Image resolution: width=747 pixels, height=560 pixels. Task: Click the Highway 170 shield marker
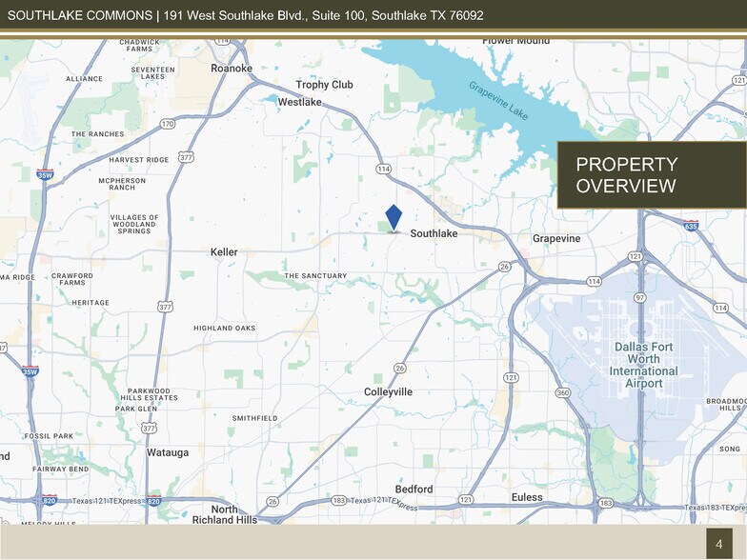pyautogui.click(x=168, y=124)
